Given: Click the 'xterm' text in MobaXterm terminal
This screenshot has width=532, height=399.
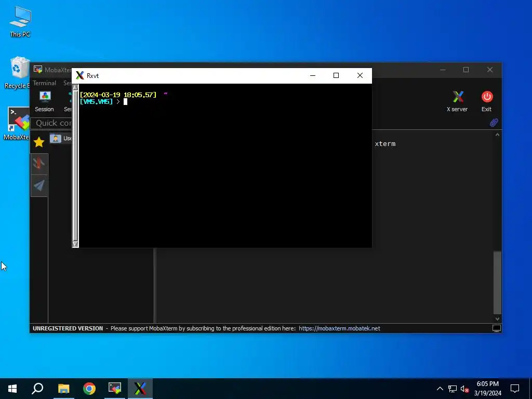Looking at the screenshot, I should (x=385, y=144).
